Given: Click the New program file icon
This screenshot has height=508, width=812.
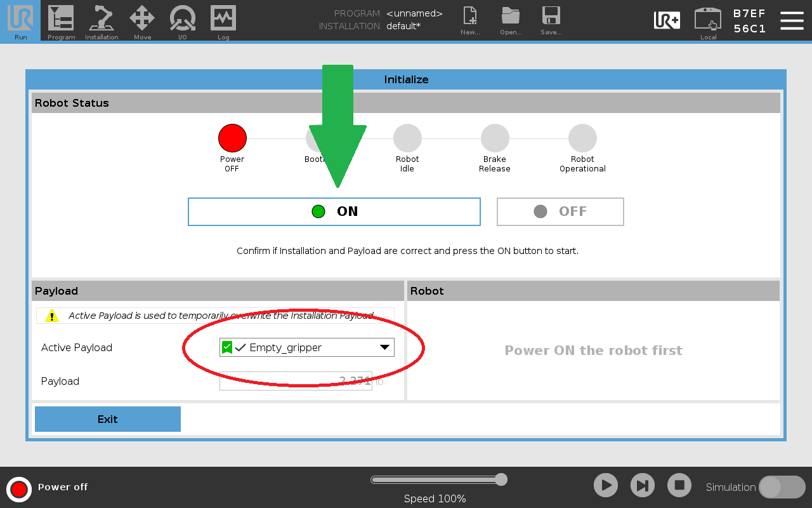Looking at the screenshot, I should [470, 17].
